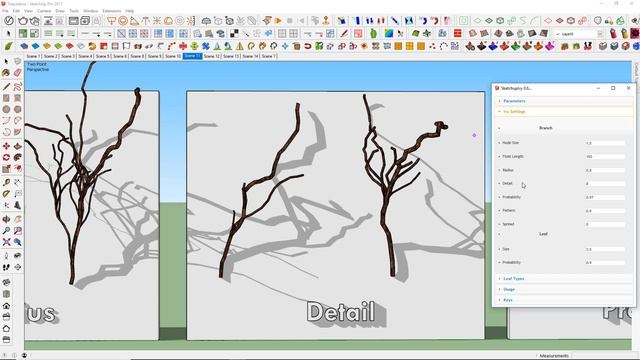640x360 pixels.
Task: Click the green leaf Ivy plugin icon
Action: pos(8,46)
